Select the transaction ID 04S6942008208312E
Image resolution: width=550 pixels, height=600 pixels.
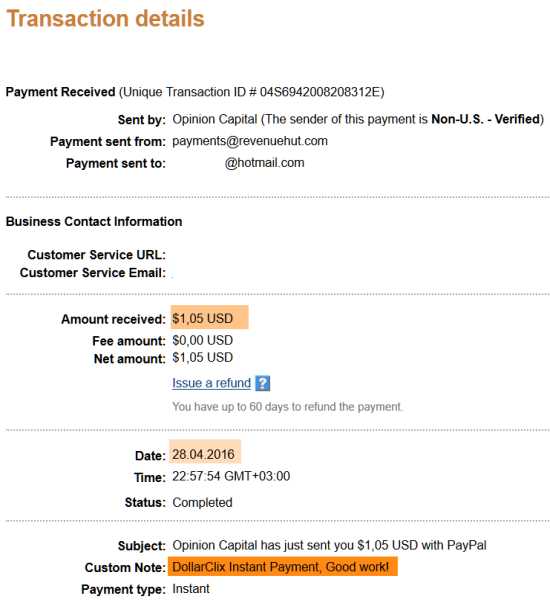320,92
